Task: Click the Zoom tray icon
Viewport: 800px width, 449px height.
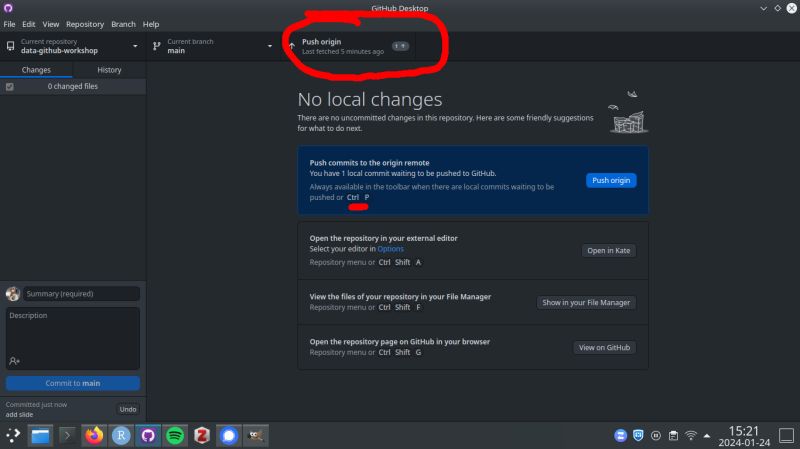Action: [620, 435]
